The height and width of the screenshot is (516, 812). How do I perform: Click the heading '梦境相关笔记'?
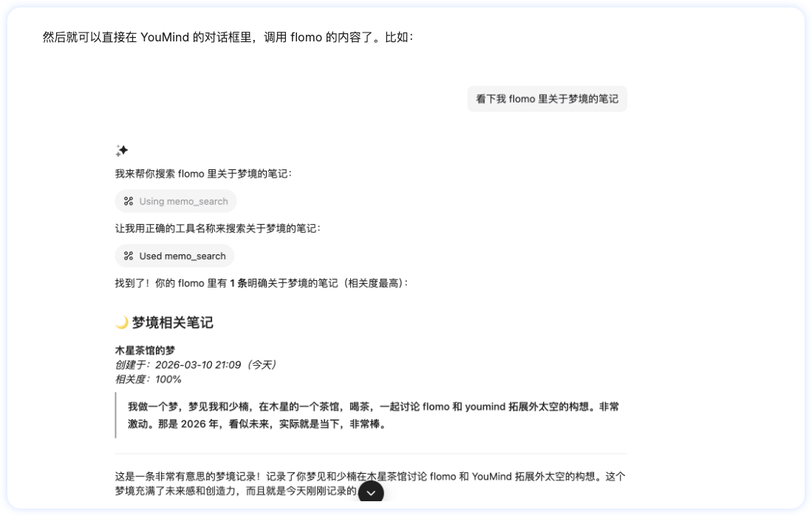click(x=172, y=323)
